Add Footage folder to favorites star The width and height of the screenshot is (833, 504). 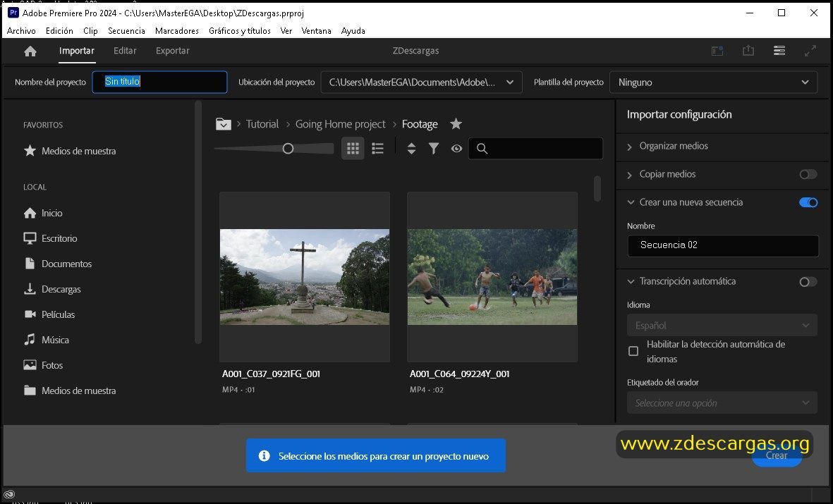tap(456, 124)
